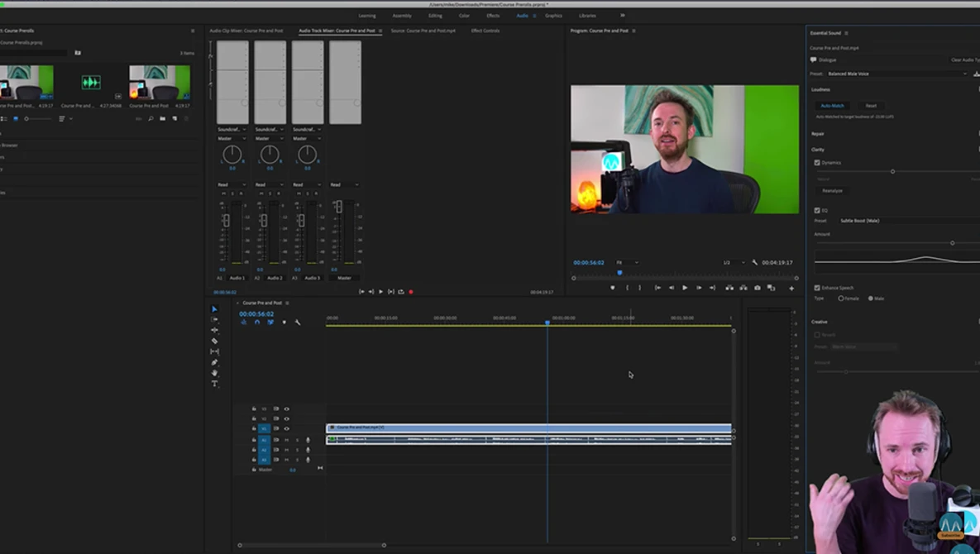
Task: Open the workspace overflow chevron menu
Action: [x=622, y=16]
